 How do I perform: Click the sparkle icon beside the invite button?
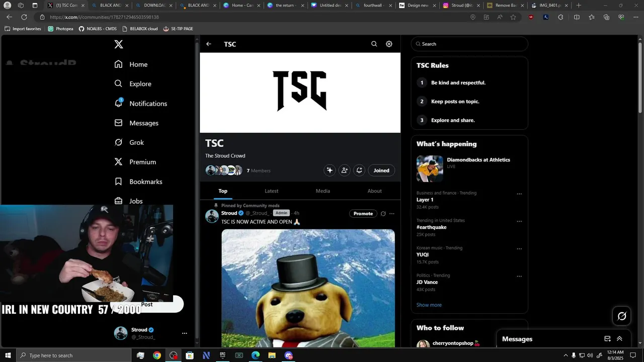click(x=330, y=170)
